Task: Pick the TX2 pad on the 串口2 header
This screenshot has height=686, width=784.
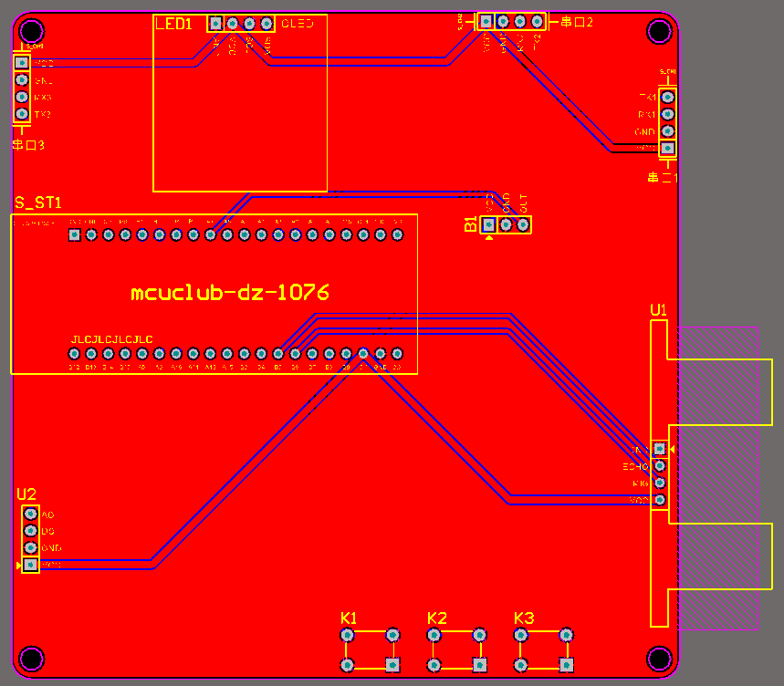Action: (537, 22)
